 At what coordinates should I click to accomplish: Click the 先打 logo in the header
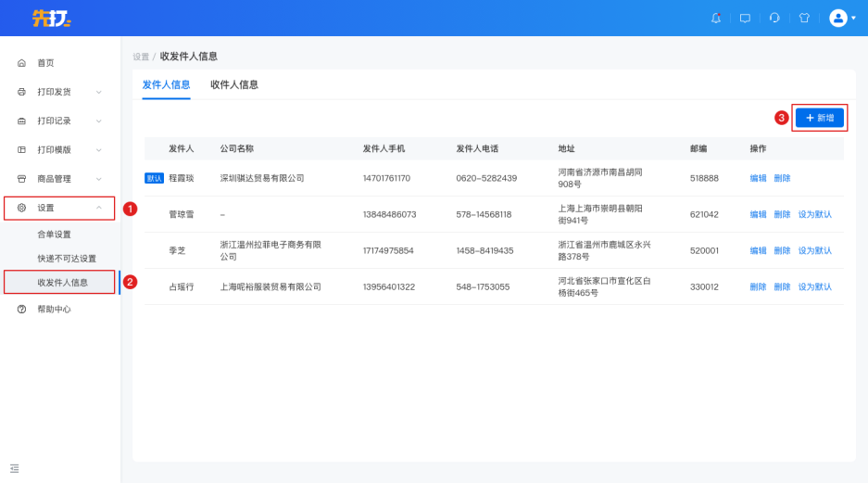(52, 18)
